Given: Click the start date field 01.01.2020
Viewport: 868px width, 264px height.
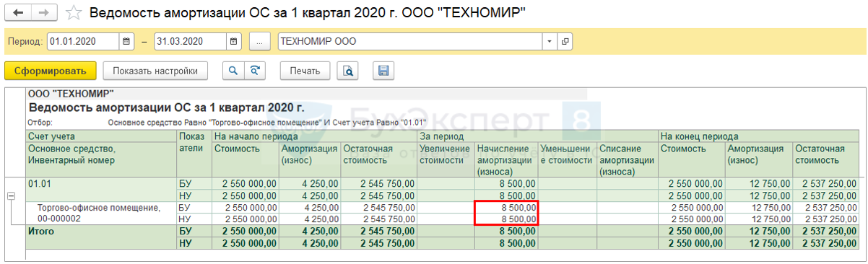Looking at the screenshot, I should click(83, 42).
